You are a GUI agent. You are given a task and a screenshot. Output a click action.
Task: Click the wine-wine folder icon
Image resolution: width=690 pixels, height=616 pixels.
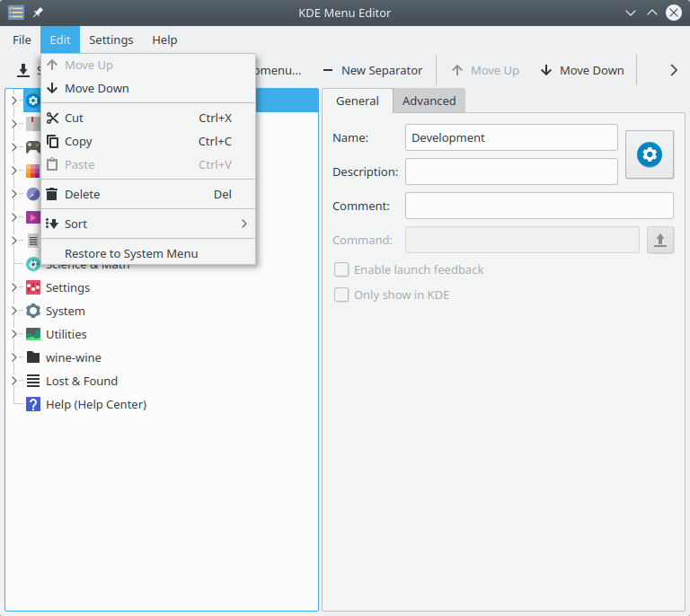pos(33,357)
